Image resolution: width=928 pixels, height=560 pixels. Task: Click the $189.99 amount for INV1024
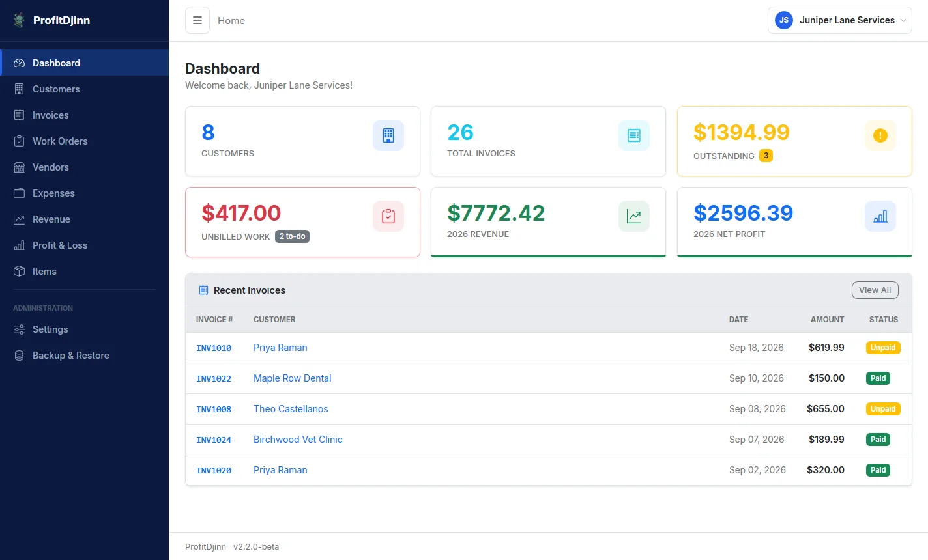click(x=826, y=440)
